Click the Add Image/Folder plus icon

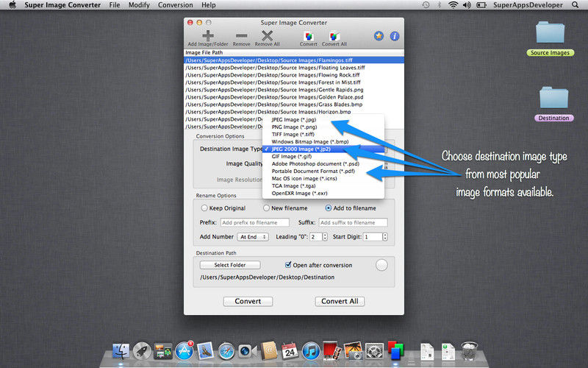coord(207,35)
